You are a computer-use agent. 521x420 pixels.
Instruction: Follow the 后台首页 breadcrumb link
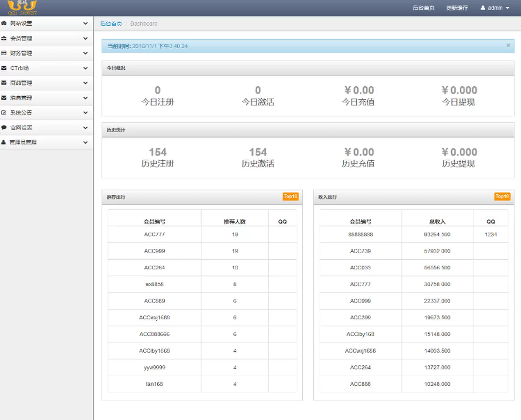click(x=111, y=24)
